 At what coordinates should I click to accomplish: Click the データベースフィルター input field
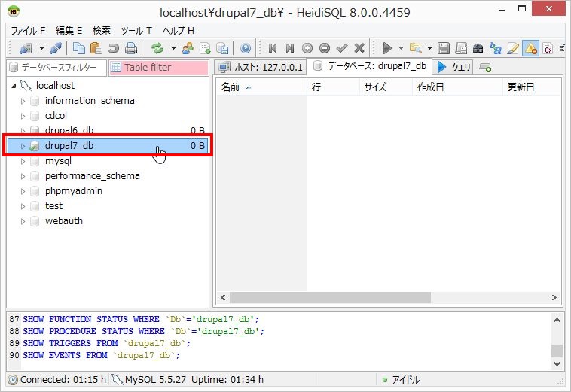point(56,68)
